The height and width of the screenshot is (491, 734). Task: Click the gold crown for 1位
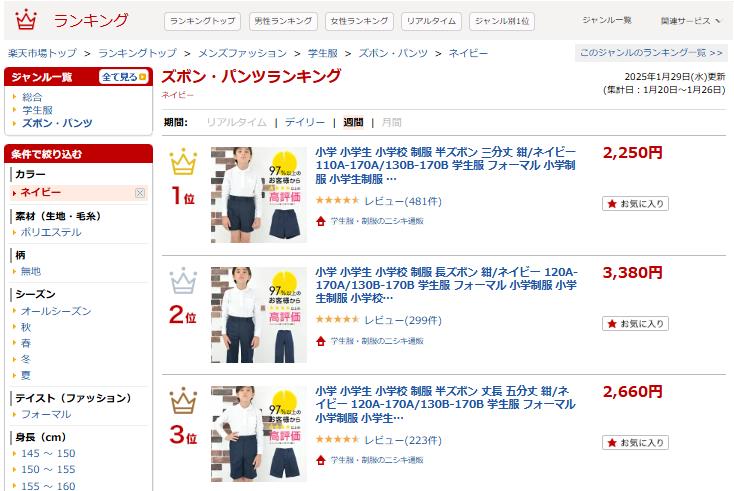(184, 162)
